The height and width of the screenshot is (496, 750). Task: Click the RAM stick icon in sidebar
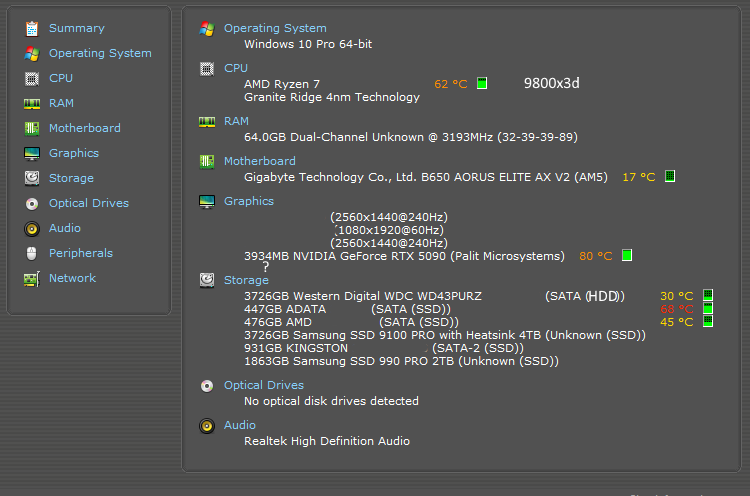pyautogui.click(x=32, y=103)
